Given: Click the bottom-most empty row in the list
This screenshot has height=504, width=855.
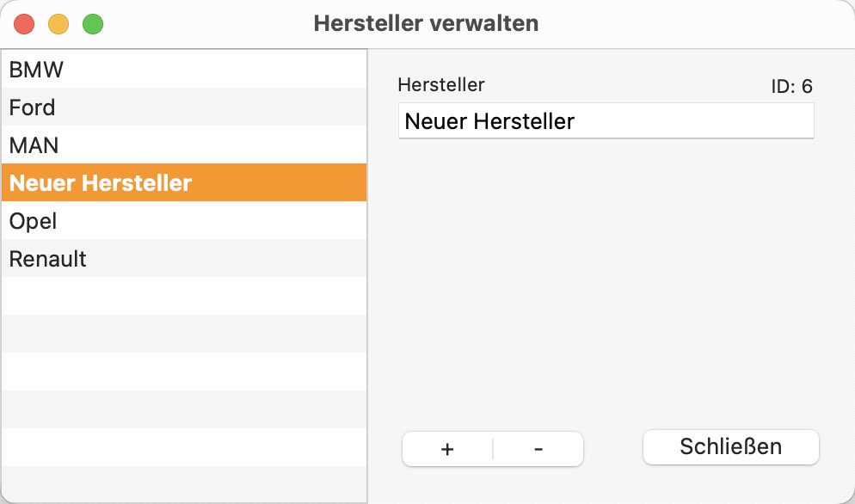Looking at the screenshot, I should [184, 484].
